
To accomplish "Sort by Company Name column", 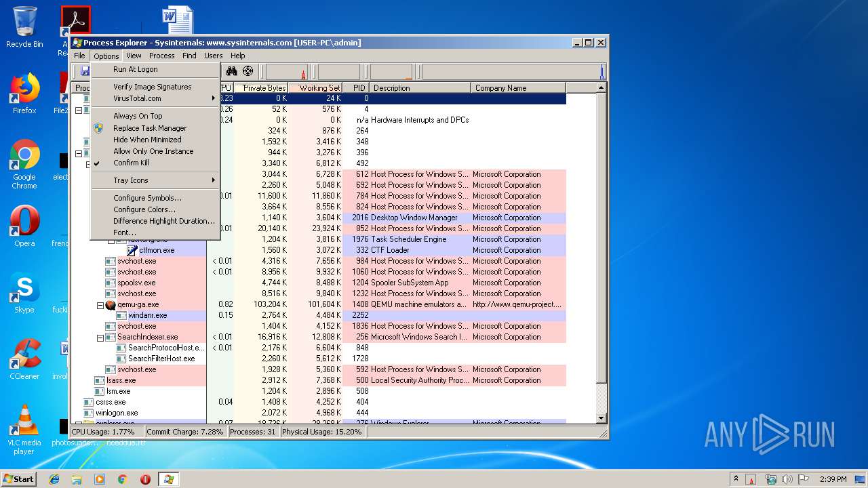I will 519,88.
